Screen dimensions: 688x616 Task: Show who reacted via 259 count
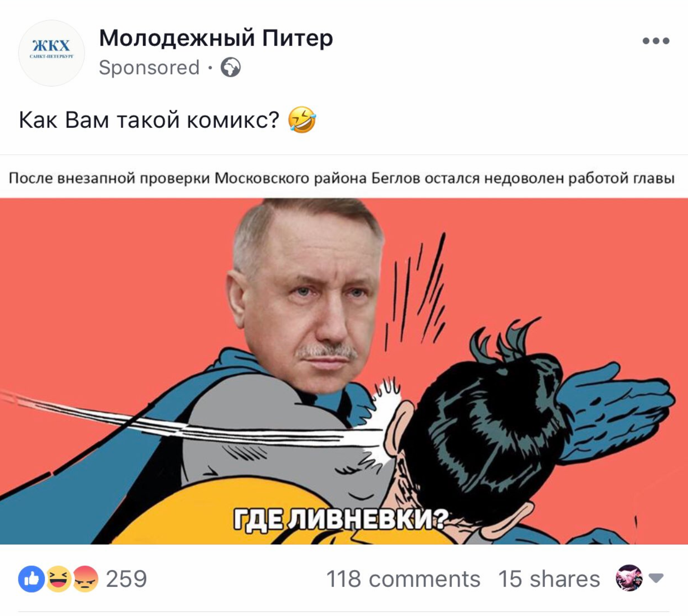pyautogui.click(x=127, y=578)
